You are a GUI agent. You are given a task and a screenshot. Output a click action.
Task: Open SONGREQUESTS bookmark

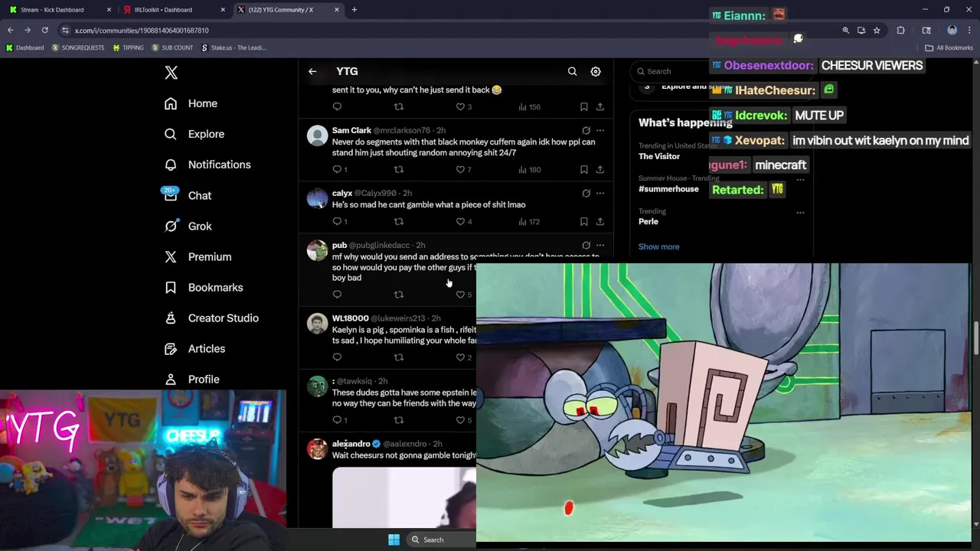(x=78, y=47)
